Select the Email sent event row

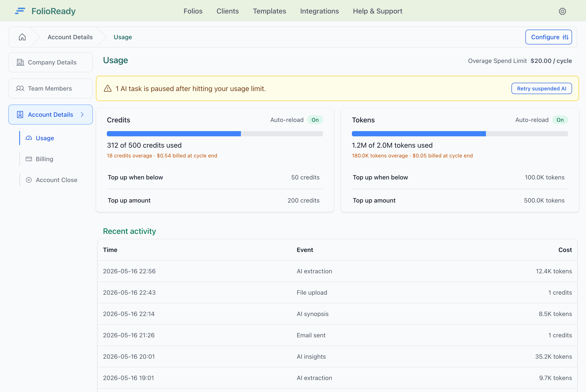coord(337,335)
